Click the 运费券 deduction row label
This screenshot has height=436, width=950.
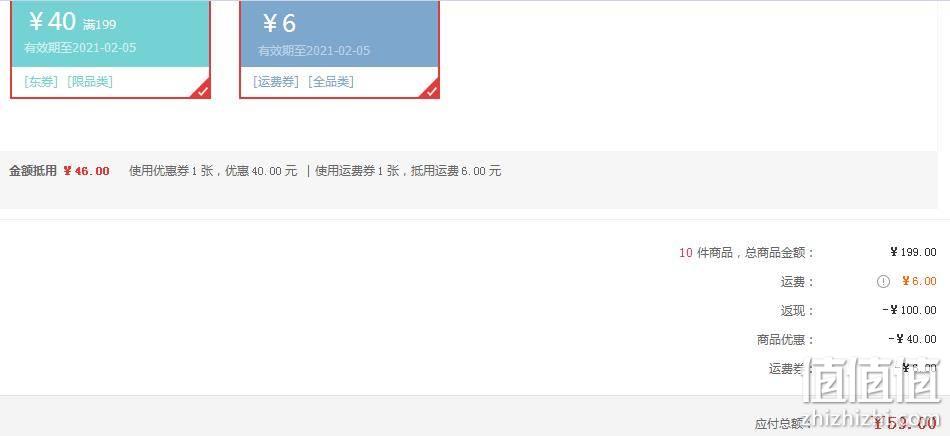click(786, 369)
